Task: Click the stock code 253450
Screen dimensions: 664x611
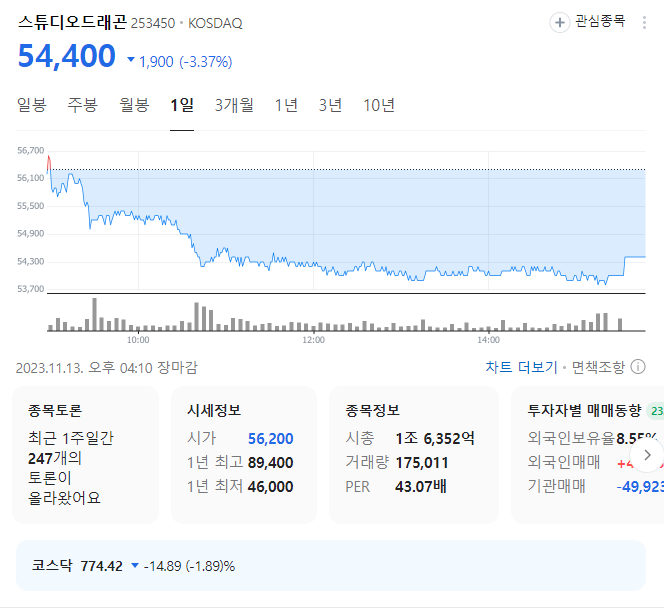Action: [x=153, y=23]
